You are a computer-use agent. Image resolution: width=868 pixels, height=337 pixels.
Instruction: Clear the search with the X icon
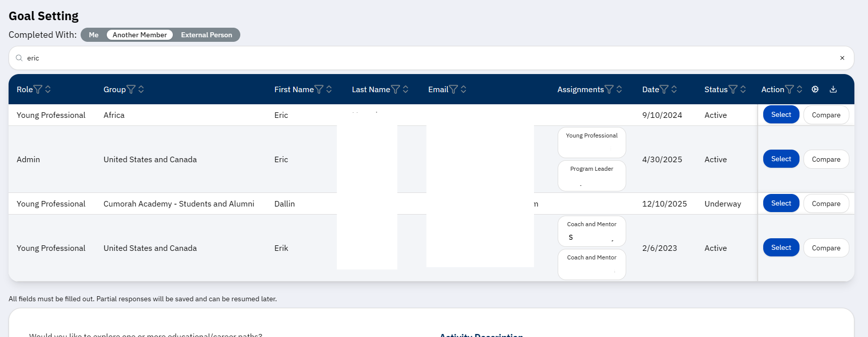coord(842,58)
